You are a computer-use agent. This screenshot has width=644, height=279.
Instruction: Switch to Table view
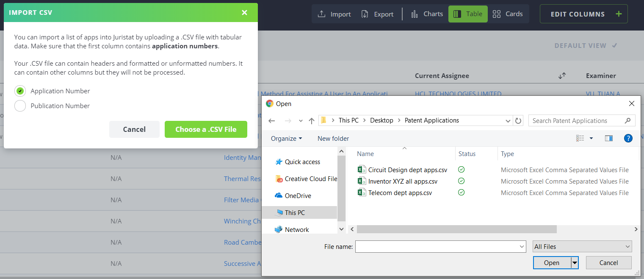[x=468, y=14]
